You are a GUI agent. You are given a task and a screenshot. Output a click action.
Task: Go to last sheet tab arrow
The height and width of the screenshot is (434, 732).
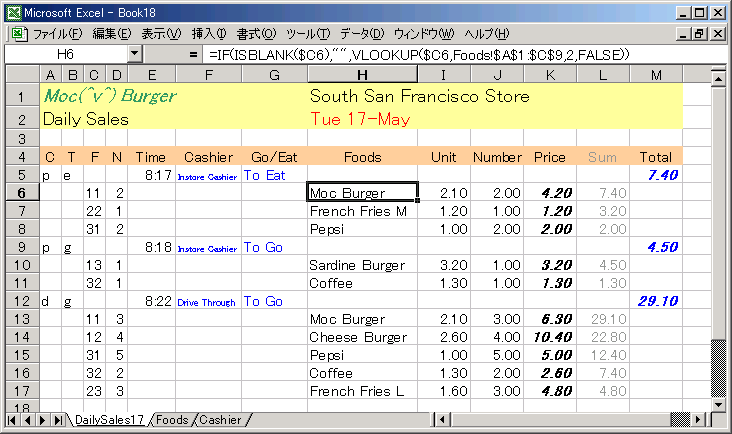click(x=58, y=420)
